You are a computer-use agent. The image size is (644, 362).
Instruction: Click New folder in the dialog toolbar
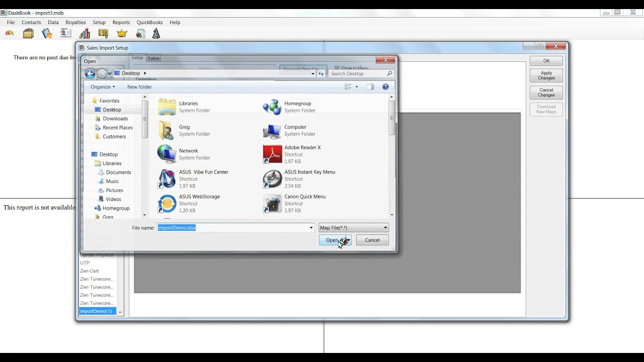139,87
